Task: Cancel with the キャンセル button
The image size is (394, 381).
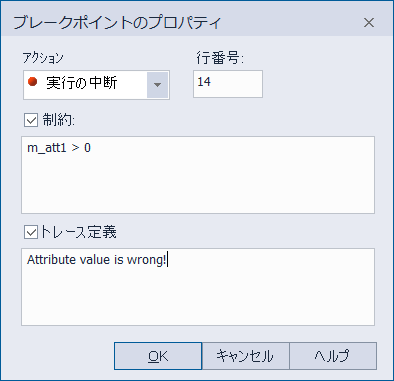Action: tap(245, 356)
